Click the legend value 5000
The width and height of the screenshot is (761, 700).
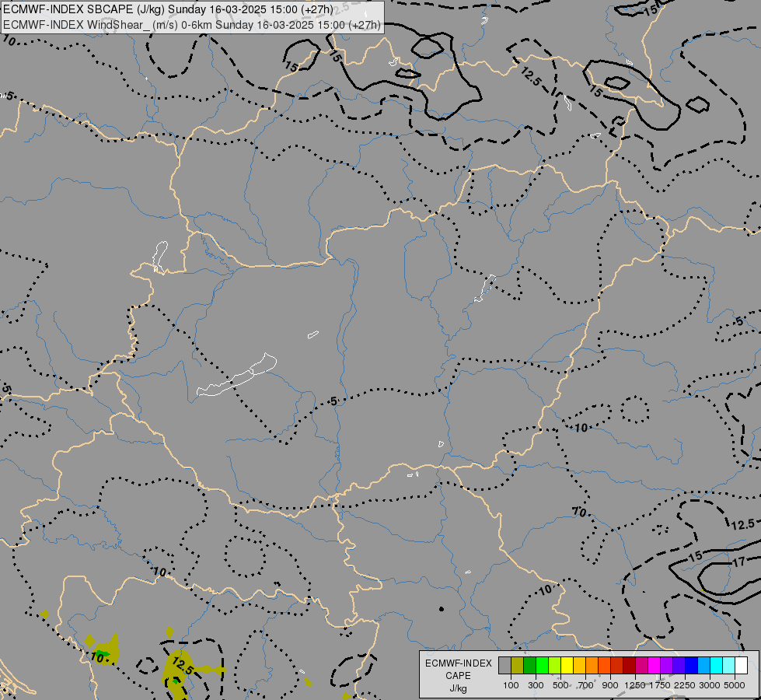[735, 685]
